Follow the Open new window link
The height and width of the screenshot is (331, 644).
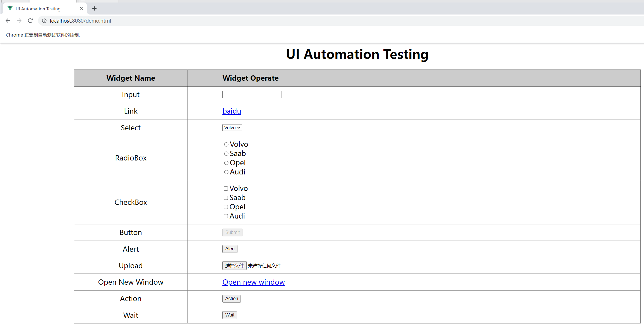253,282
